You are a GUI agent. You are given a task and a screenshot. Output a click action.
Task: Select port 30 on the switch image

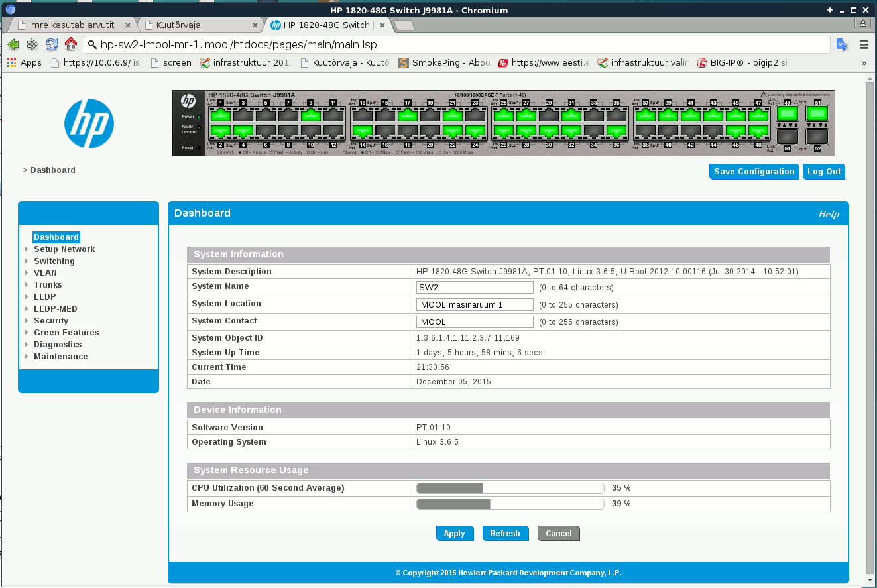click(549, 131)
